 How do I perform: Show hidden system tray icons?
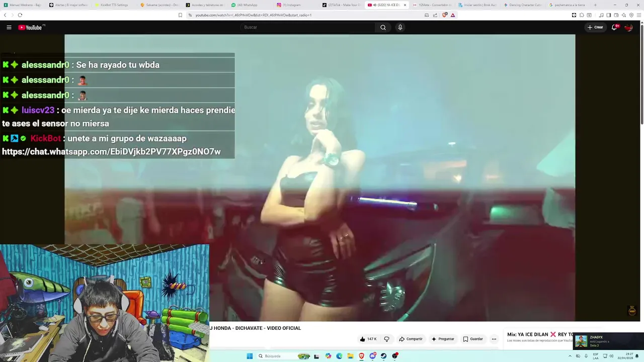(x=570, y=356)
